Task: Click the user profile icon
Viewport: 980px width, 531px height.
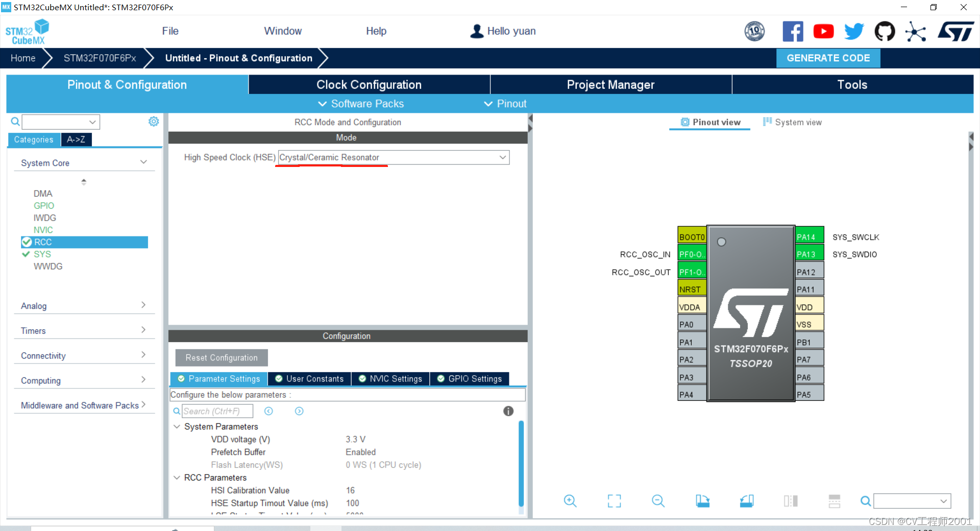Action: pyautogui.click(x=477, y=31)
